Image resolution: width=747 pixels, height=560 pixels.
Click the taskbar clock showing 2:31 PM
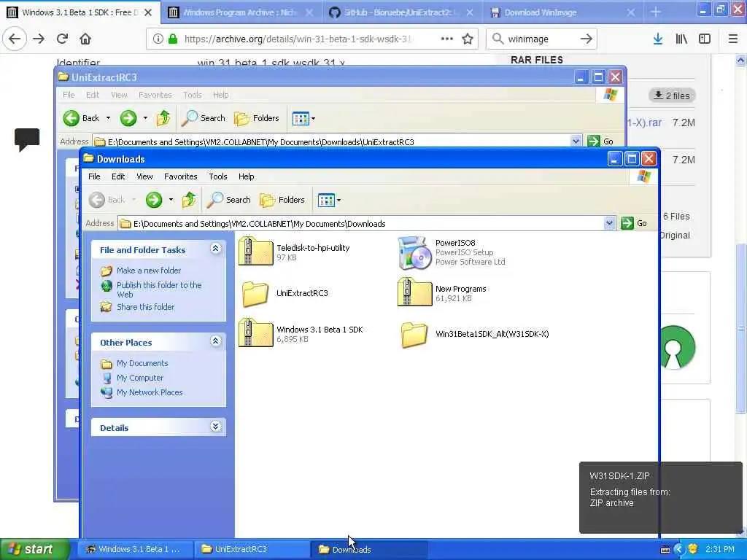(x=720, y=549)
